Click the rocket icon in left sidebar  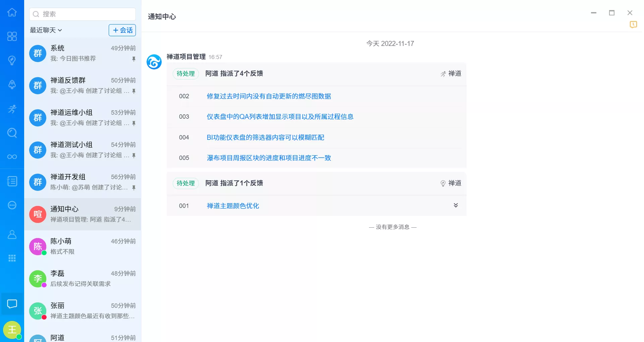(12, 84)
